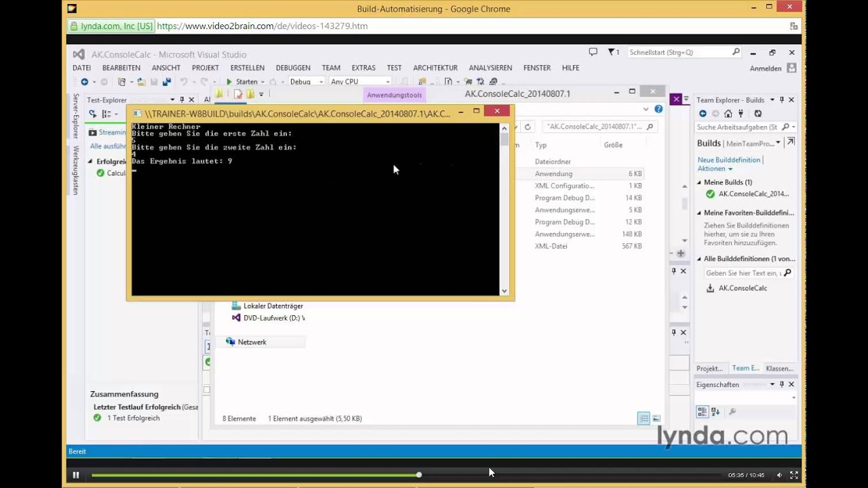
Task: Click the Undo arrow in Visual Studio toolbar
Action: (184, 82)
